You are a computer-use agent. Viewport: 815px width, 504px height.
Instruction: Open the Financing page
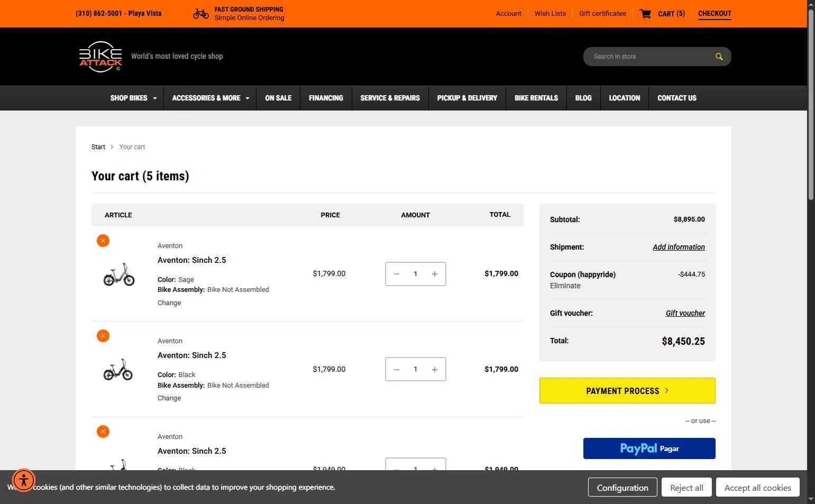pos(326,98)
